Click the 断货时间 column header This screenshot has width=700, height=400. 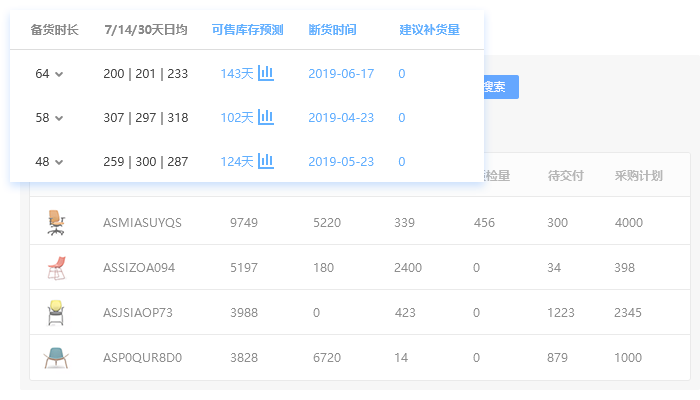[332, 30]
